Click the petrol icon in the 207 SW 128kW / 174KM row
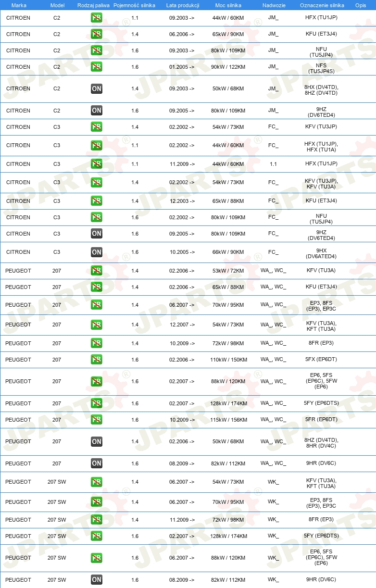 [x=97, y=536]
